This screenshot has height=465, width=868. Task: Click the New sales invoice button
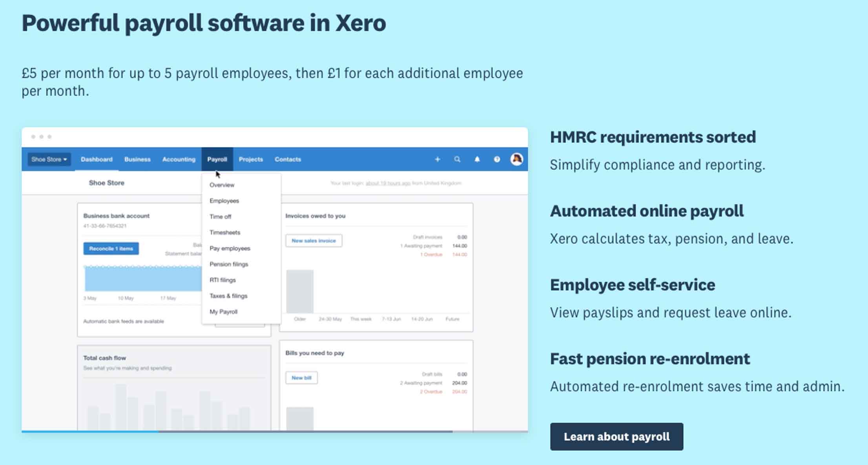(x=314, y=241)
